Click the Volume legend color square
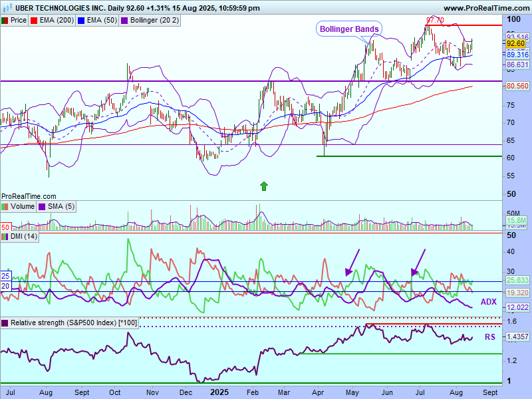The height and width of the screenshot is (399, 532). [5, 207]
